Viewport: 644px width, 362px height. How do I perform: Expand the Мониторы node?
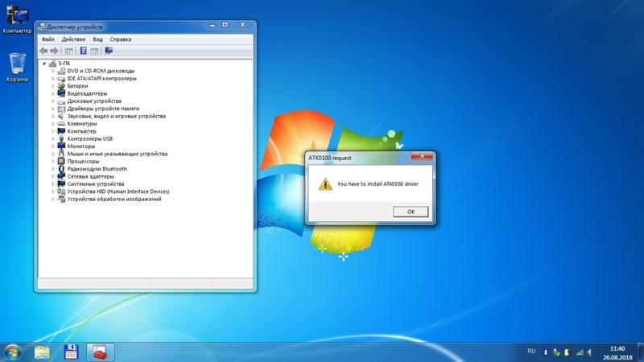pos(52,146)
